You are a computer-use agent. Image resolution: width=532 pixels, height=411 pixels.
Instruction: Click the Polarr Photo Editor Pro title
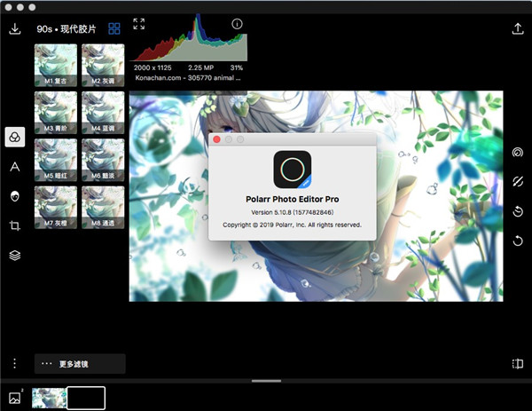[292, 199]
